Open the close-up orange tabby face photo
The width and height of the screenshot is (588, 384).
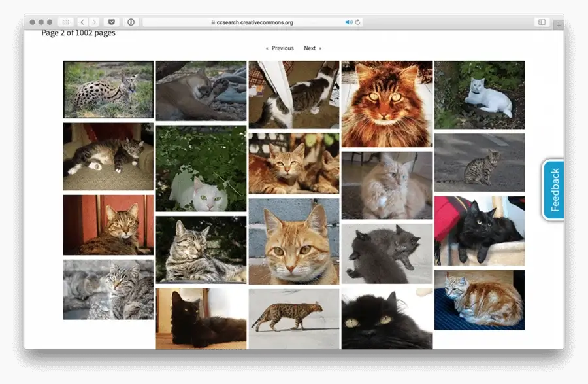294,241
